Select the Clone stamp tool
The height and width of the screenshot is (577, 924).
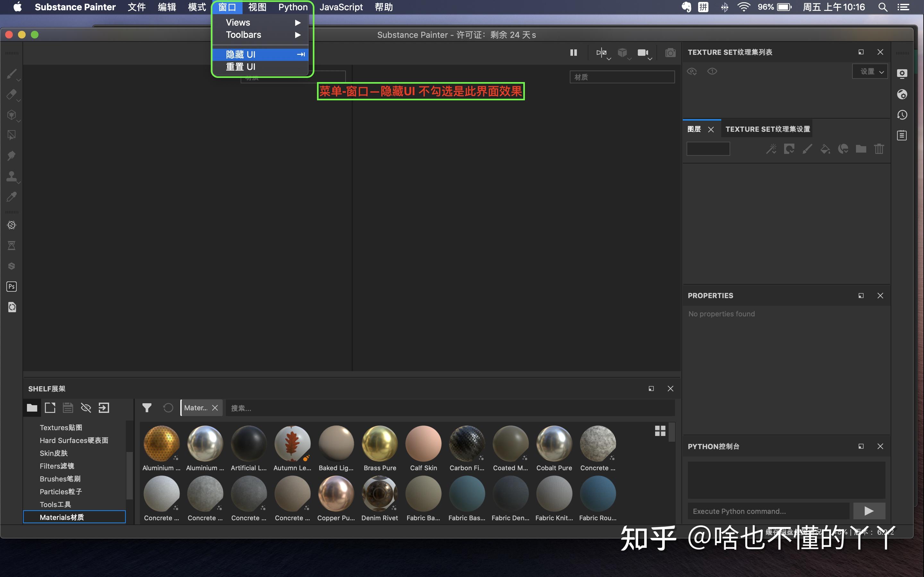pyautogui.click(x=12, y=176)
